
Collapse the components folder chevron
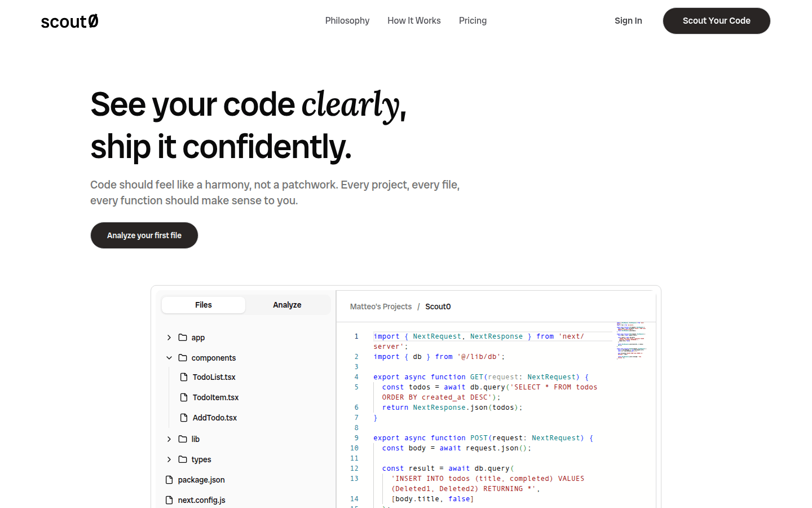pos(169,358)
